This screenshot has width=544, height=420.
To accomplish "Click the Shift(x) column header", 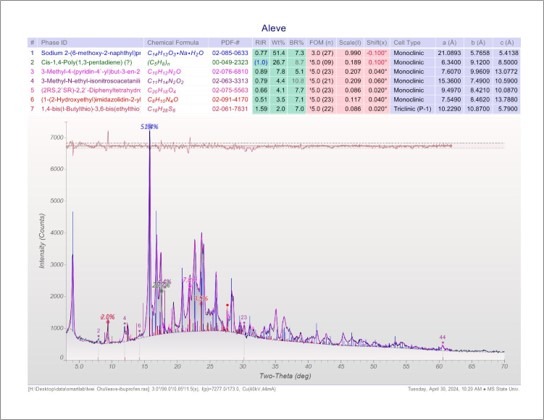I will (377, 43).
